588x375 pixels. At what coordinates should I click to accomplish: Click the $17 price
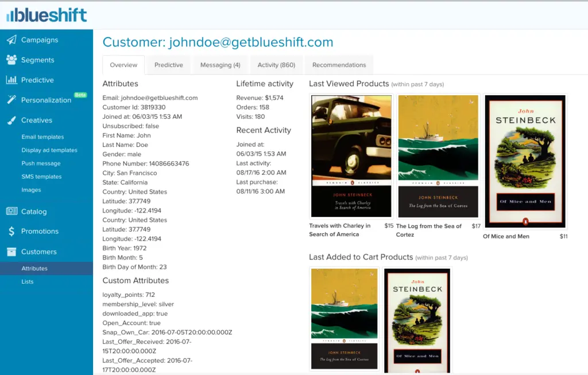point(476,226)
